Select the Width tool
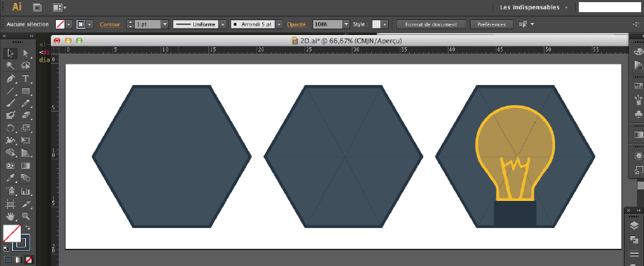This screenshot has height=266, width=644. click(11, 140)
